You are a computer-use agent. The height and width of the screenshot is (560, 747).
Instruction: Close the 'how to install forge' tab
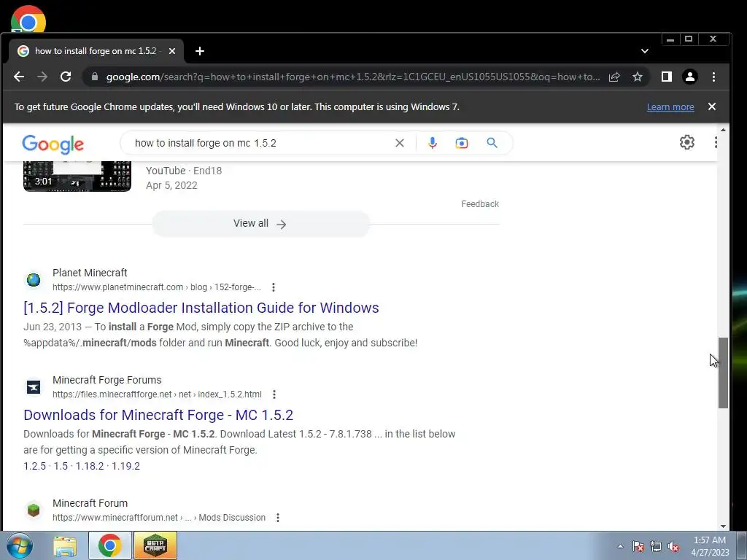tap(172, 51)
